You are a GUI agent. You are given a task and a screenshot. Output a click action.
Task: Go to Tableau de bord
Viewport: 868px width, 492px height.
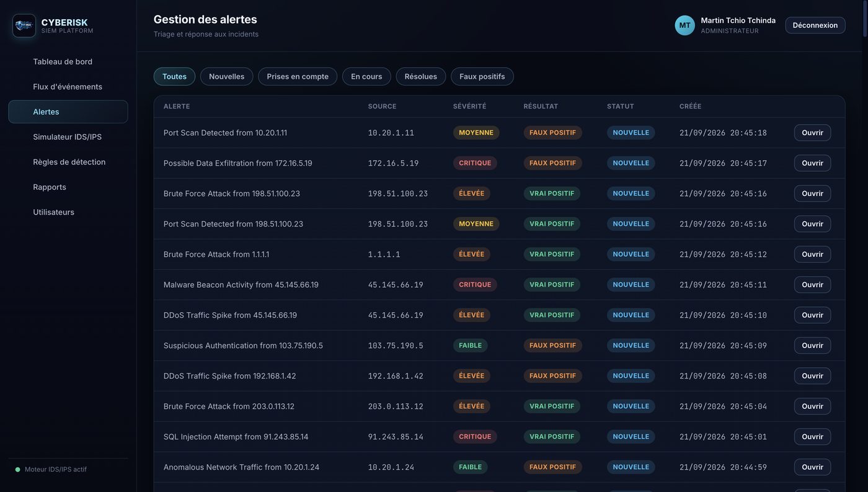coord(68,61)
